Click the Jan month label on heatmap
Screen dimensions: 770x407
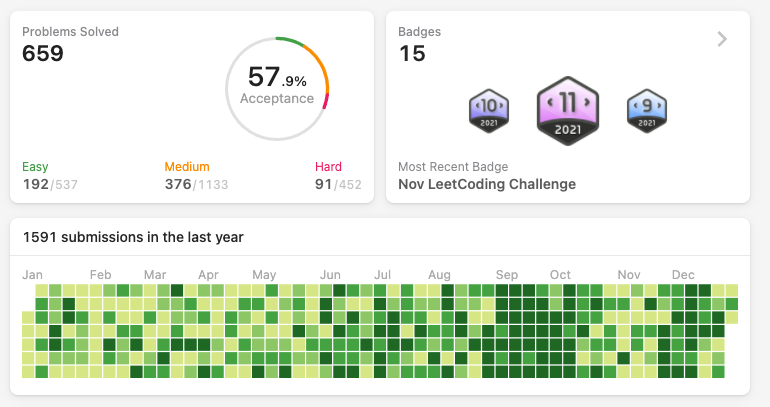pos(32,275)
